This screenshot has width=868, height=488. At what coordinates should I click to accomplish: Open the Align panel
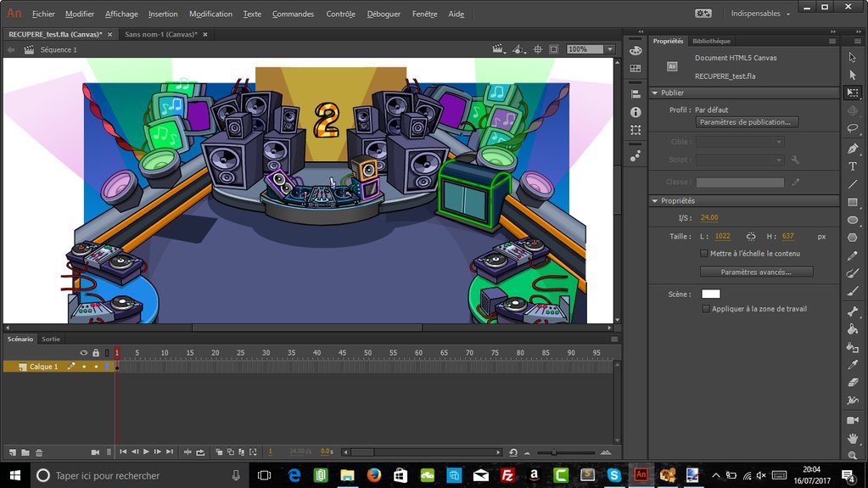click(636, 94)
